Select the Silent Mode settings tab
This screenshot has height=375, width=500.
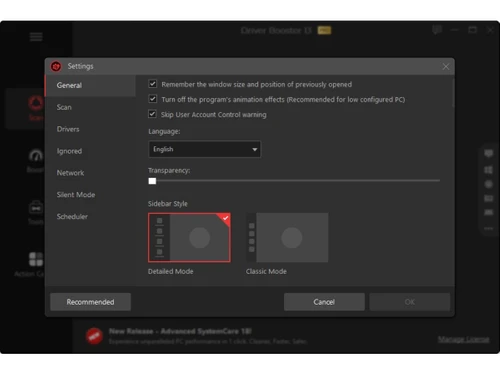[90, 195]
